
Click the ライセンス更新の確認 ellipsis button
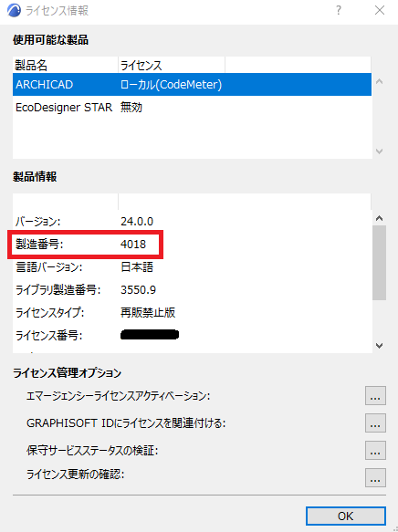tap(375, 478)
